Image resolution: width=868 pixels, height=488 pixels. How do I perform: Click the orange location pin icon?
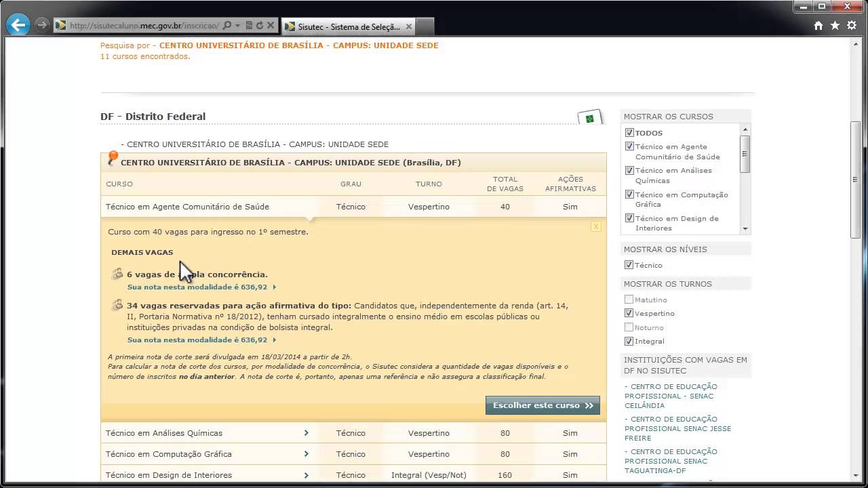113,159
